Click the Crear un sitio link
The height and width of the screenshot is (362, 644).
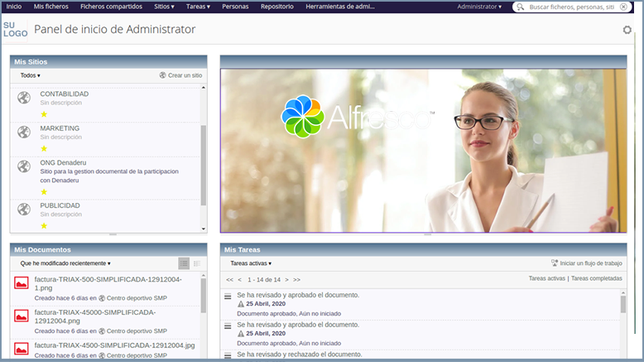(185, 75)
